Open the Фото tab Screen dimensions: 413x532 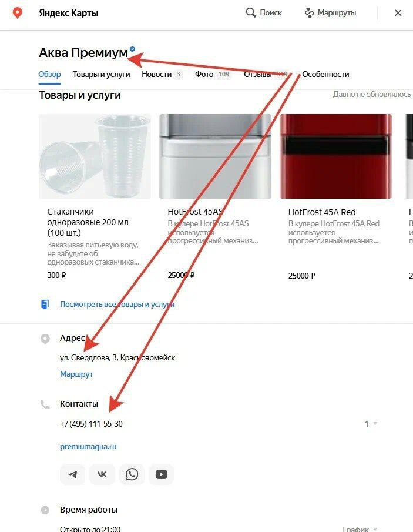pyautogui.click(x=213, y=74)
